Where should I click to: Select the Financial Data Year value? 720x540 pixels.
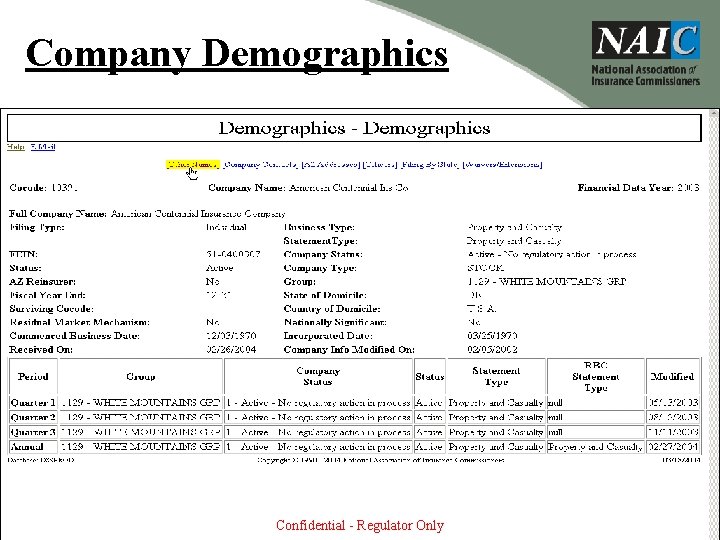[x=688, y=187]
